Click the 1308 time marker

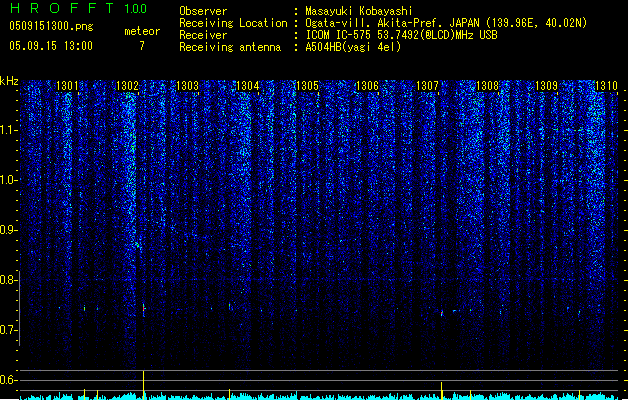click(487, 85)
